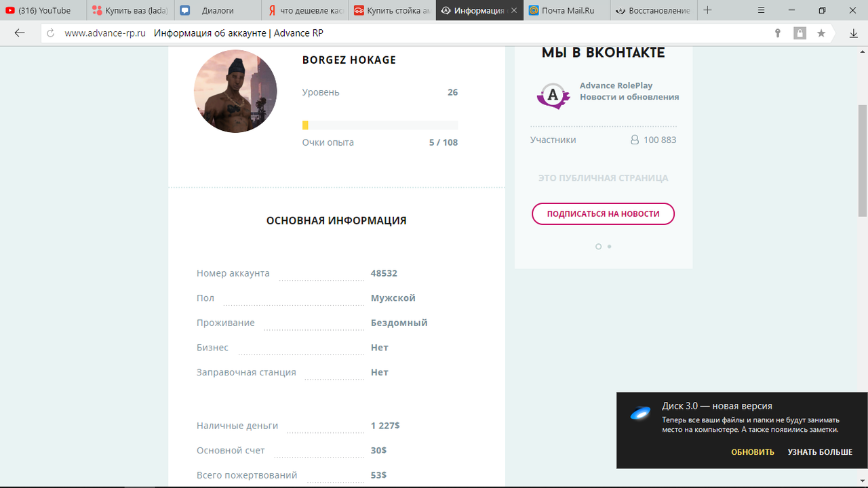Open the downloads arrow icon

(x=854, y=33)
